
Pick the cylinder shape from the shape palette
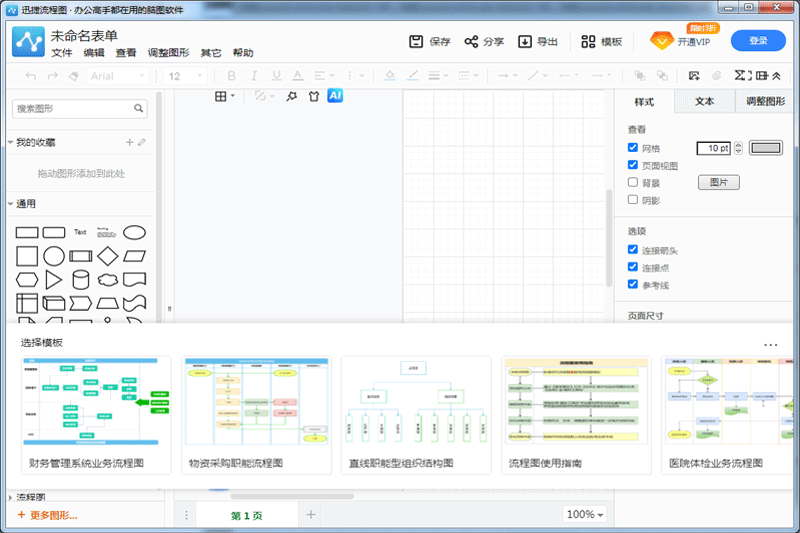[80, 278]
